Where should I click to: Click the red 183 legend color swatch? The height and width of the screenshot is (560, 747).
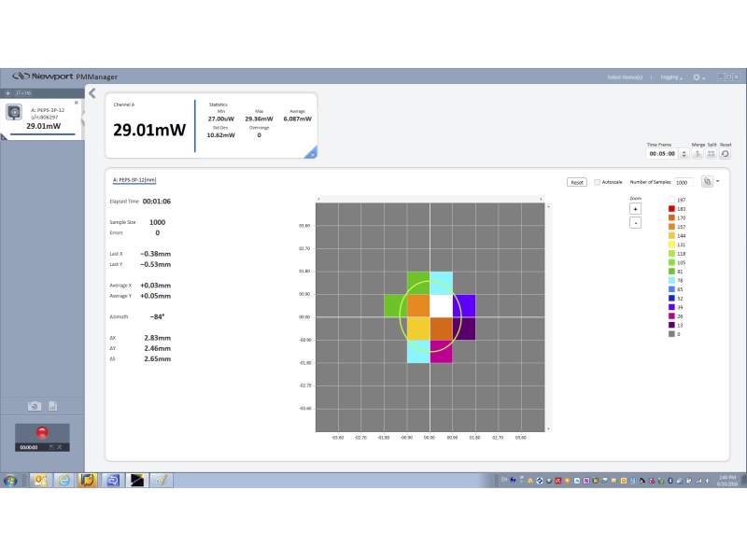671,208
